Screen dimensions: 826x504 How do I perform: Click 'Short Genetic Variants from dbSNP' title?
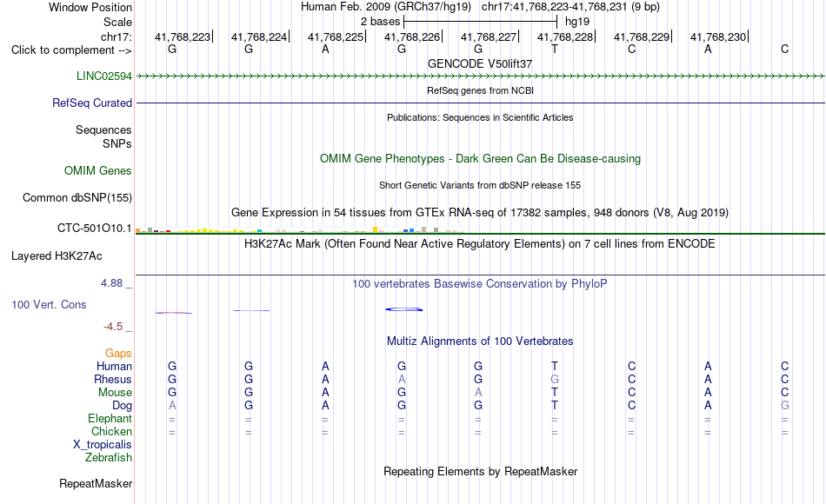pos(480,185)
